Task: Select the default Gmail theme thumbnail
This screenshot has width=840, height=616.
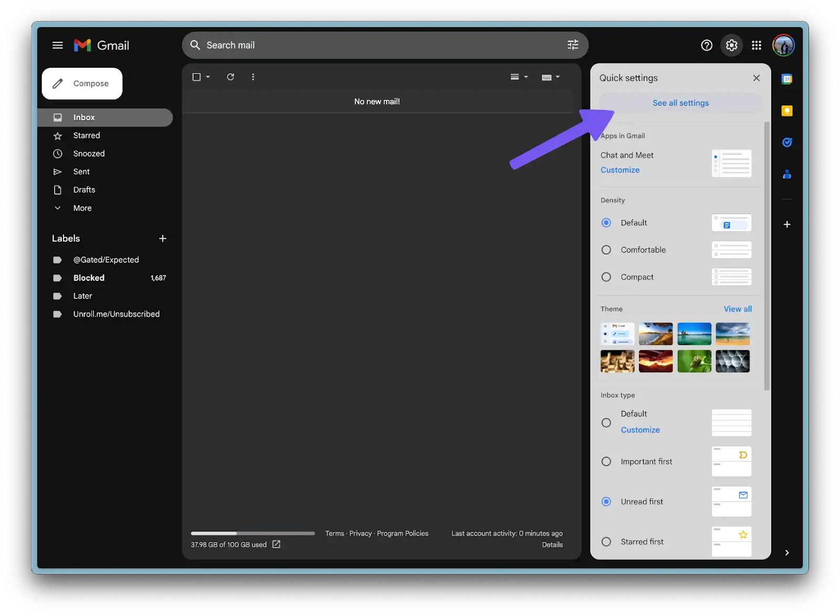Action: 617,334
